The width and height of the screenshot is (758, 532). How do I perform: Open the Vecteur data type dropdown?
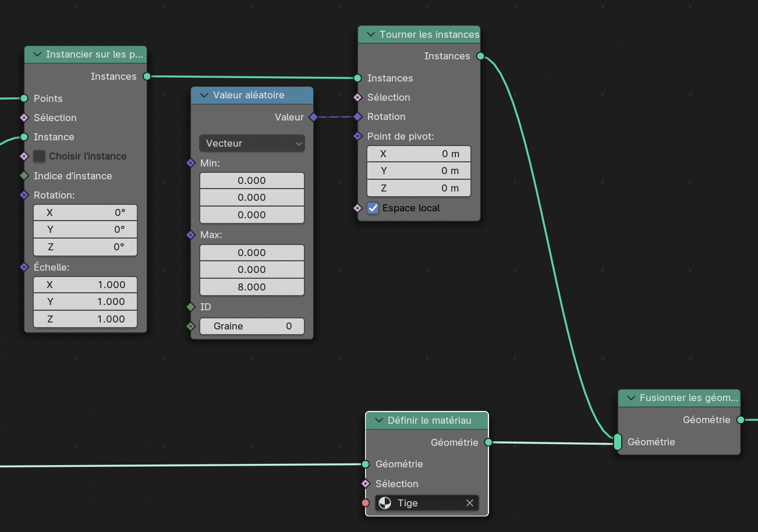(252, 143)
